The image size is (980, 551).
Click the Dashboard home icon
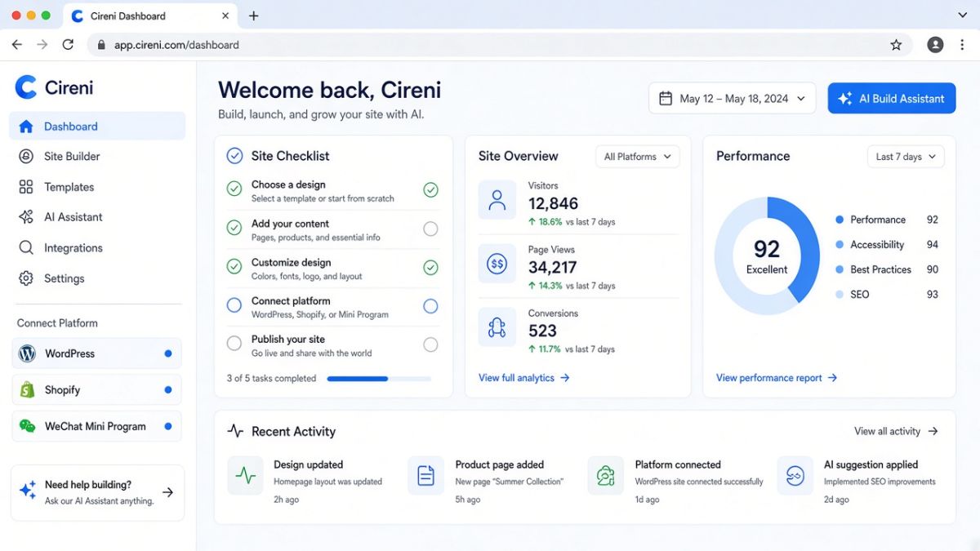(26, 127)
